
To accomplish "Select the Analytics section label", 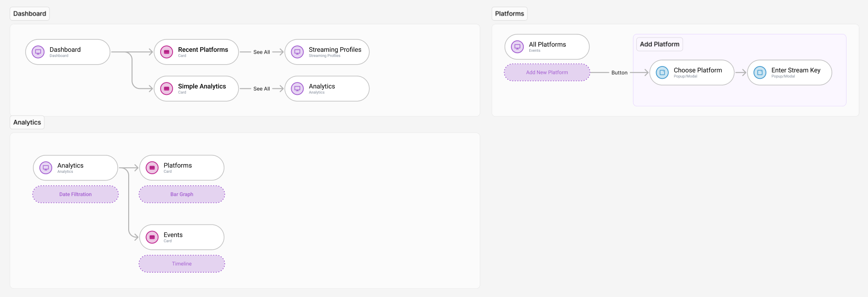I will pyautogui.click(x=27, y=122).
